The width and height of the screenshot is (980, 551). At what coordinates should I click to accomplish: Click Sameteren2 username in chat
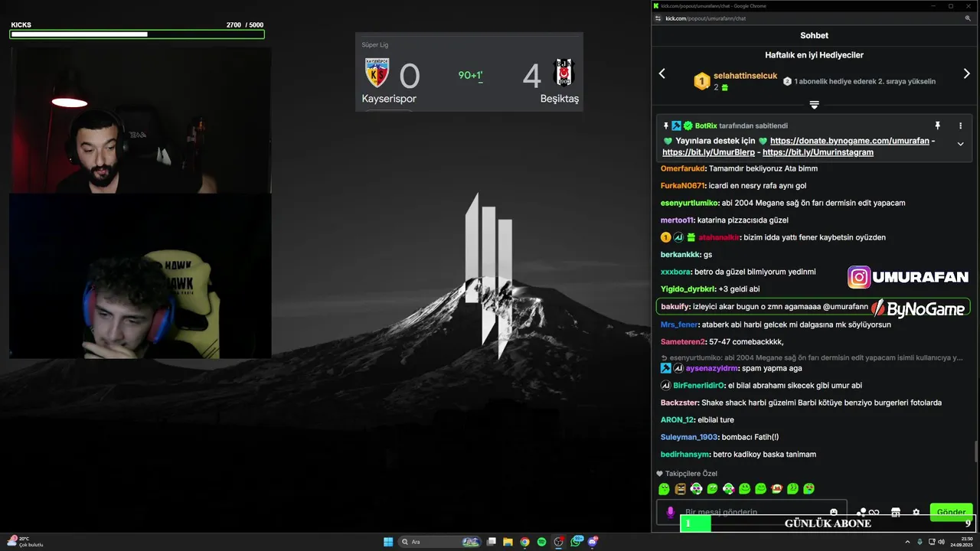pos(683,341)
